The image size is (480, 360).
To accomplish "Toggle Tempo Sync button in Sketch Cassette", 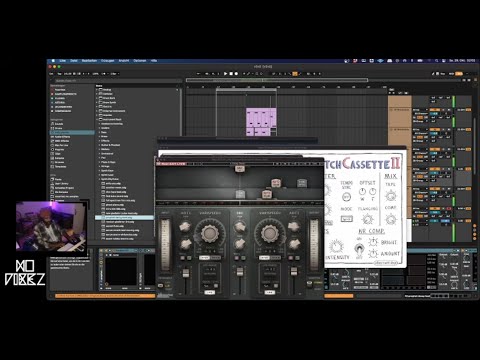I will pos(346,197).
